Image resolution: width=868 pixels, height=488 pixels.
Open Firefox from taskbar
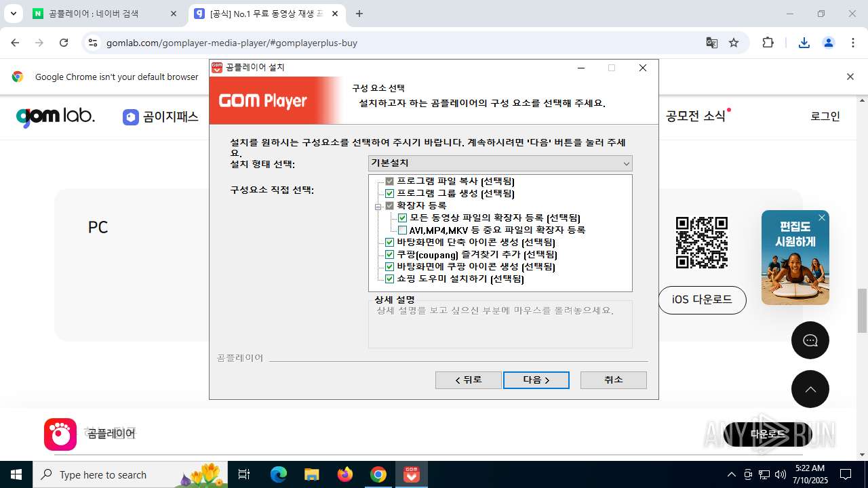coord(345,474)
